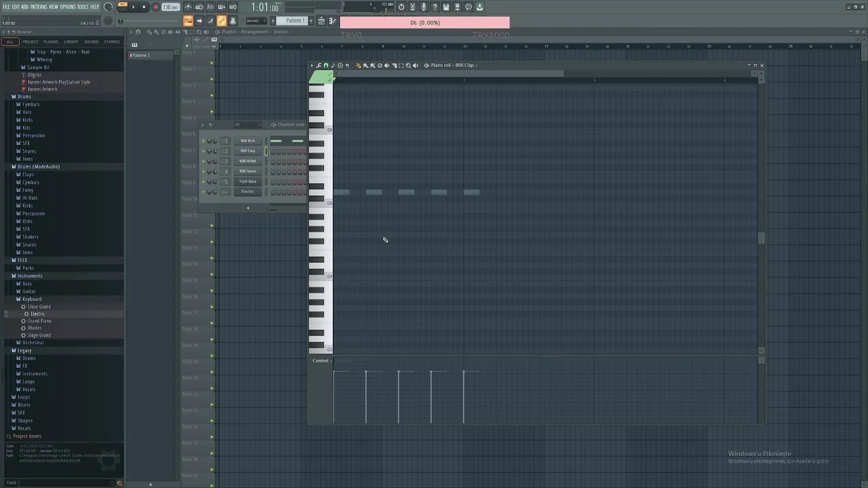Image resolution: width=868 pixels, height=488 pixels.
Task: Open the TOOLS menu
Action: click(83, 7)
